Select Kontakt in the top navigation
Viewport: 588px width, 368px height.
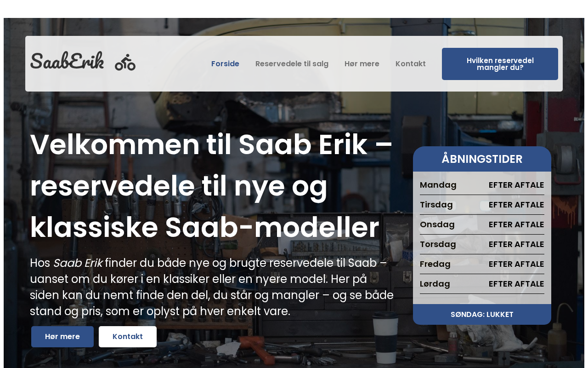coord(411,63)
